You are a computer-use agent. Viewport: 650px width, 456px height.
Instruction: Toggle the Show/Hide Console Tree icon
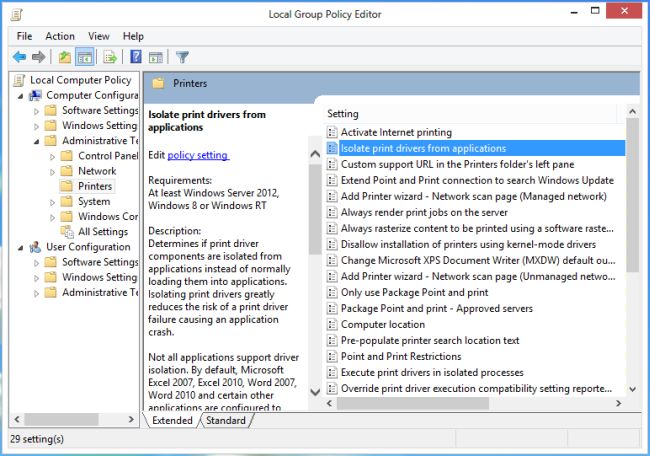click(x=85, y=57)
